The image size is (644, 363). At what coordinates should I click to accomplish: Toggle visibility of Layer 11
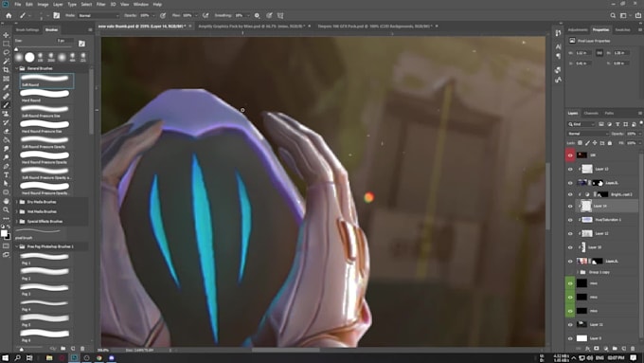570,324
